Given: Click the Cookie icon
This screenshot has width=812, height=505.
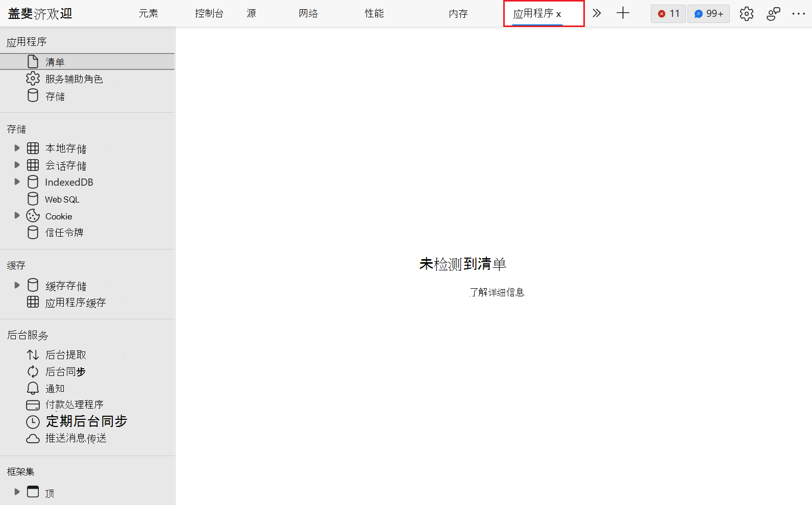Looking at the screenshot, I should point(33,215).
